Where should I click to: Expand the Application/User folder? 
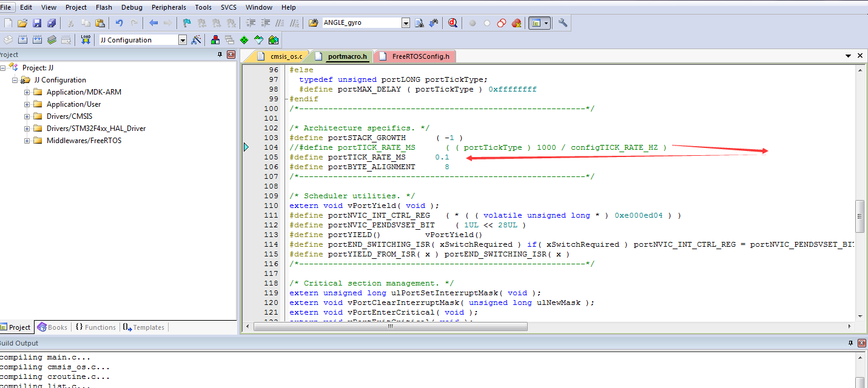coord(27,104)
